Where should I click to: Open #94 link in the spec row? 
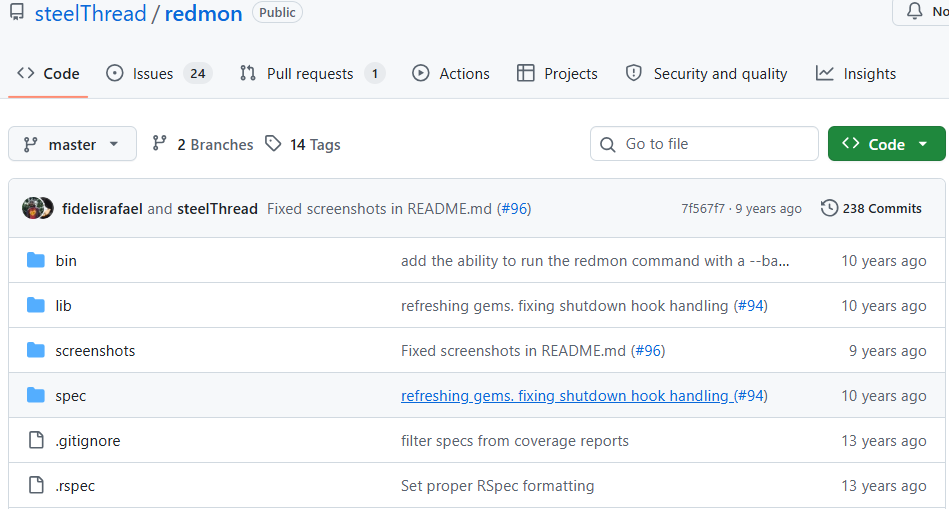coord(751,395)
